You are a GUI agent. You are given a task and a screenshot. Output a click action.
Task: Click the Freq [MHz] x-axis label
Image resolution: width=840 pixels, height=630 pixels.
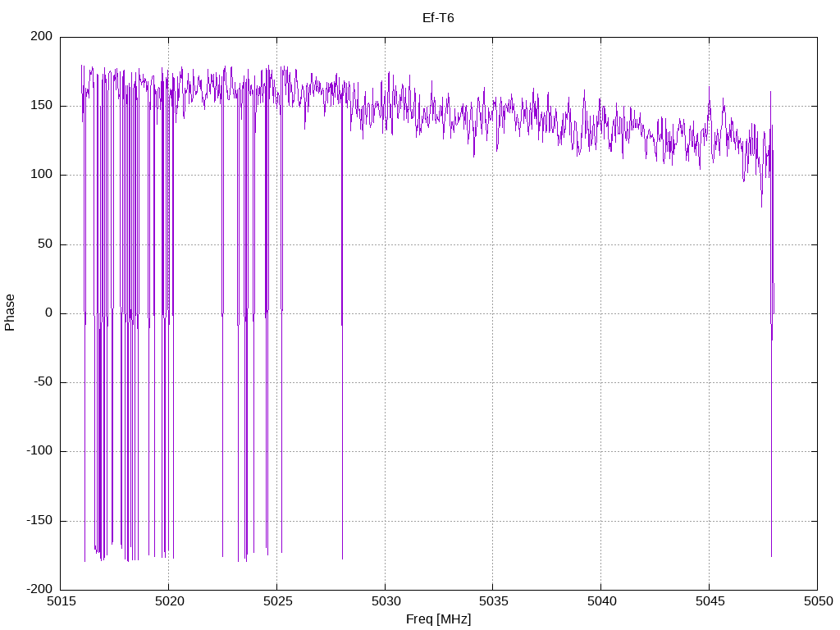pyautogui.click(x=438, y=619)
